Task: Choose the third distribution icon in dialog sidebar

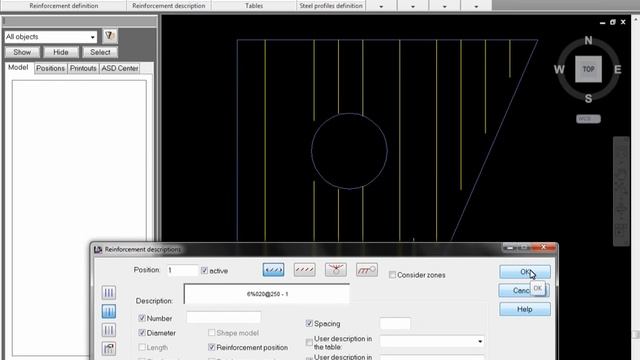Action: [x=109, y=330]
